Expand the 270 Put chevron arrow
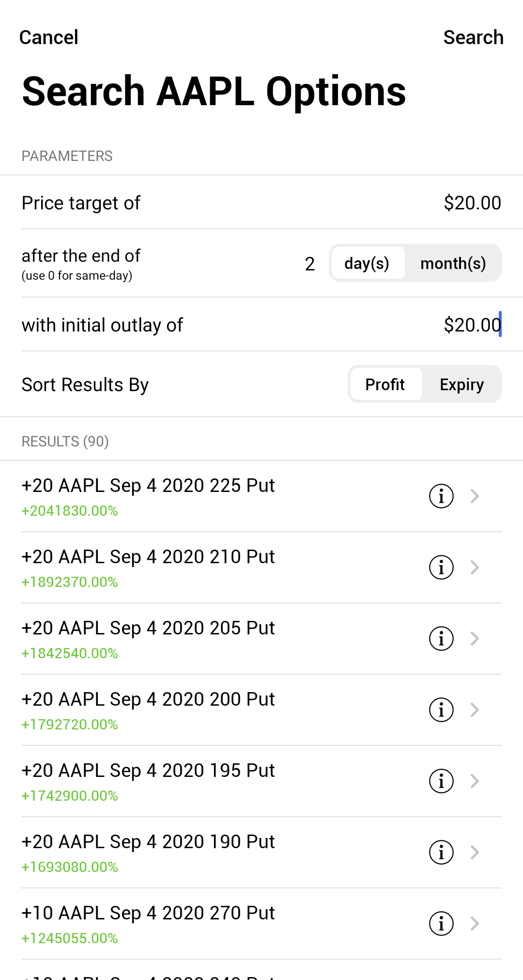Image resolution: width=523 pixels, height=980 pixels. pyautogui.click(x=475, y=923)
